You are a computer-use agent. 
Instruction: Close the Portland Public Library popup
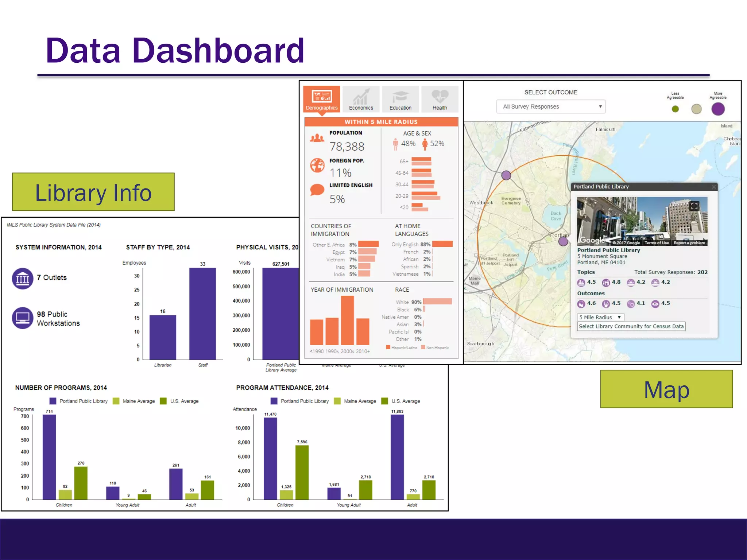pos(714,187)
